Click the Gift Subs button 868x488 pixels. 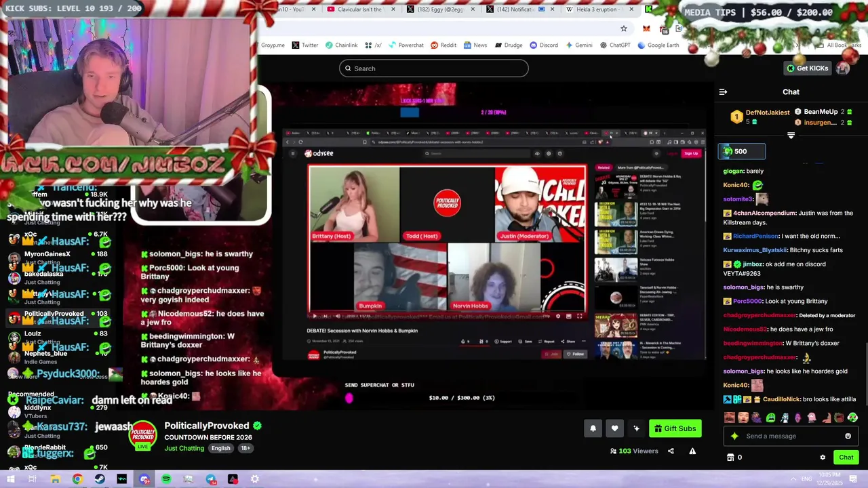click(674, 428)
